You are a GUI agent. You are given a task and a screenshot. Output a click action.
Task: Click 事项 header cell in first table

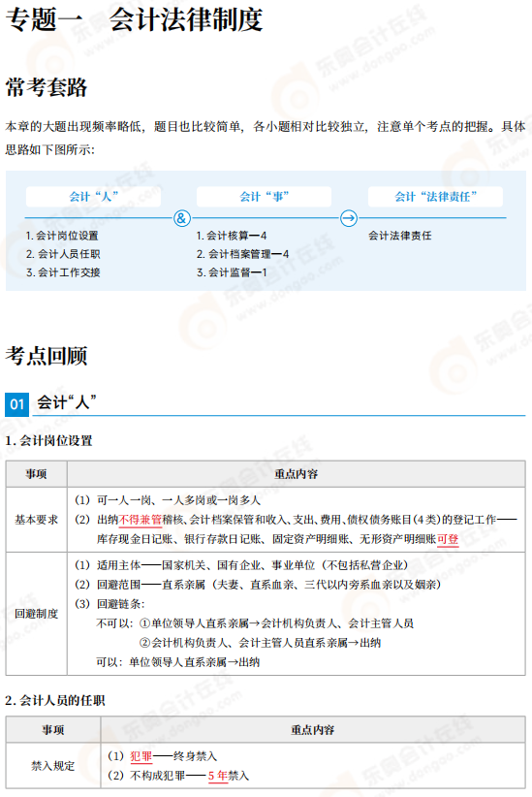tap(37, 474)
